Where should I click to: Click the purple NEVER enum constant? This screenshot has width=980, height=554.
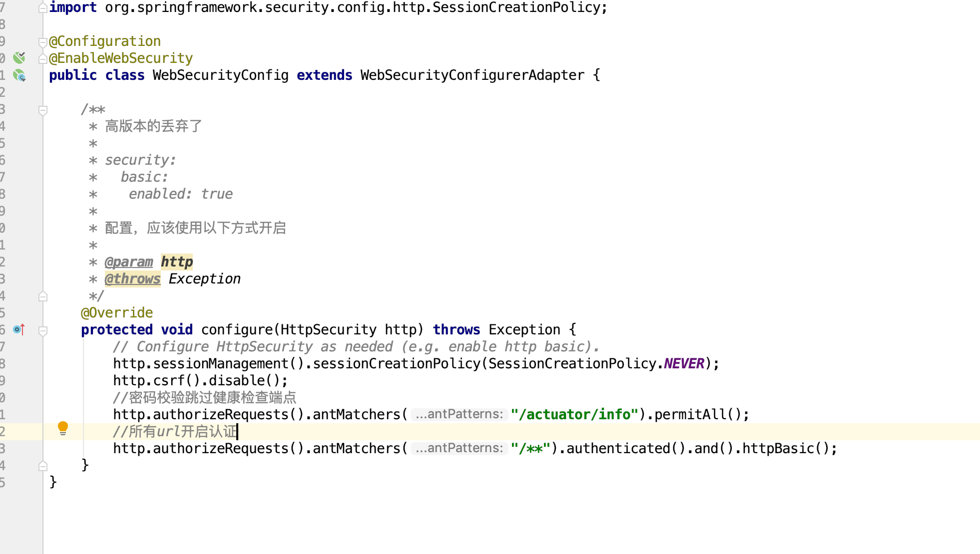coord(684,364)
